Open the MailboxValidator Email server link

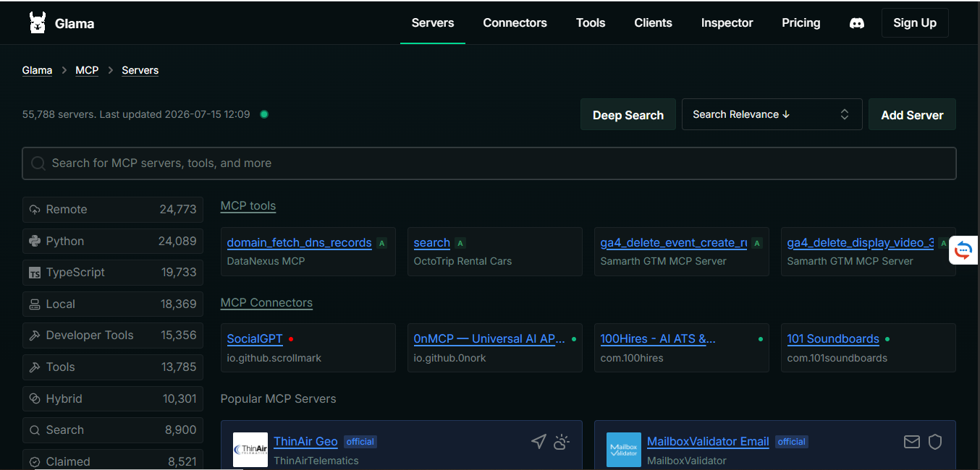click(x=708, y=441)
